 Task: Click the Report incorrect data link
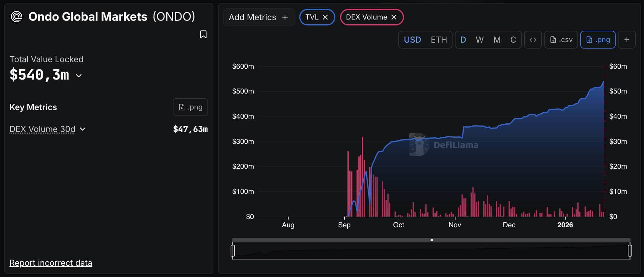[51, 263]
